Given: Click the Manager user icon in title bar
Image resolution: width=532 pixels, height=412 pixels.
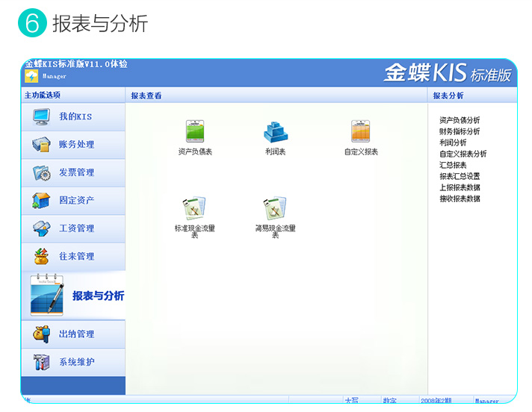Looking at the screenshot, I should [x=31, y=76].
